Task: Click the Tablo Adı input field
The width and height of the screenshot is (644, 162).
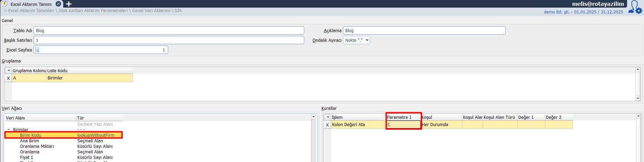Action: coord(169,31)
